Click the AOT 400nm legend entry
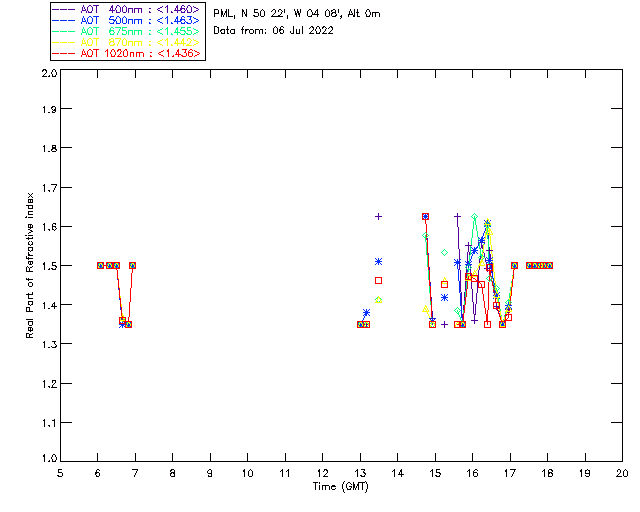640x512 pixels. click(x=126, y=9)
